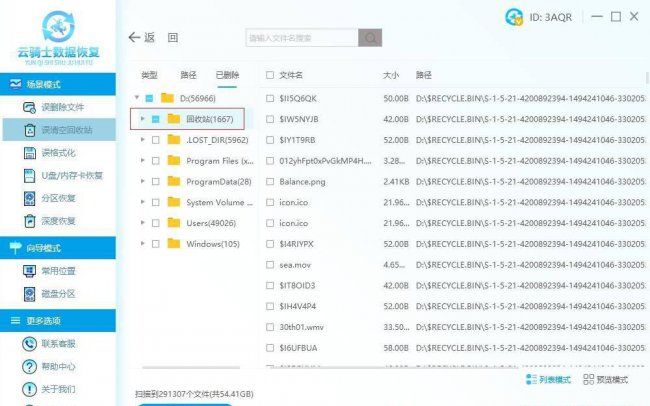Image resolution: width=650 pixels, height=406 pixels.
Task: Check the $IW5NYJB file checkbox
Action: coord(270,119)
